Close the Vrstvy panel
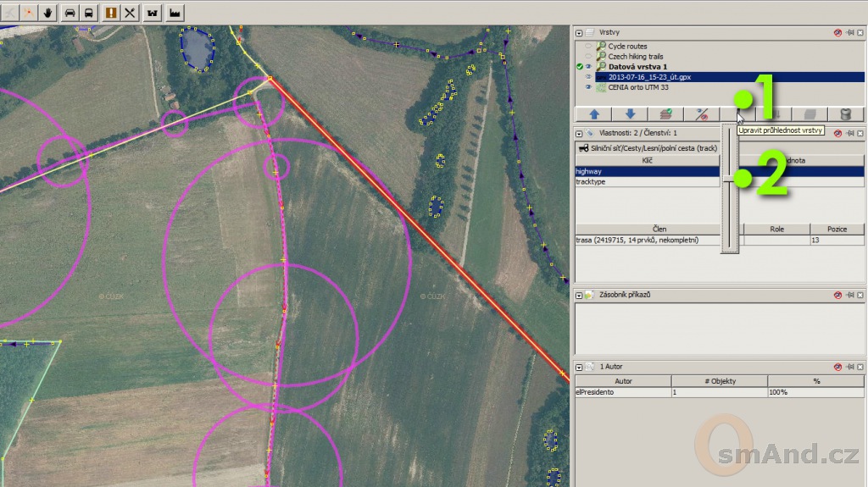 (860, 33)
